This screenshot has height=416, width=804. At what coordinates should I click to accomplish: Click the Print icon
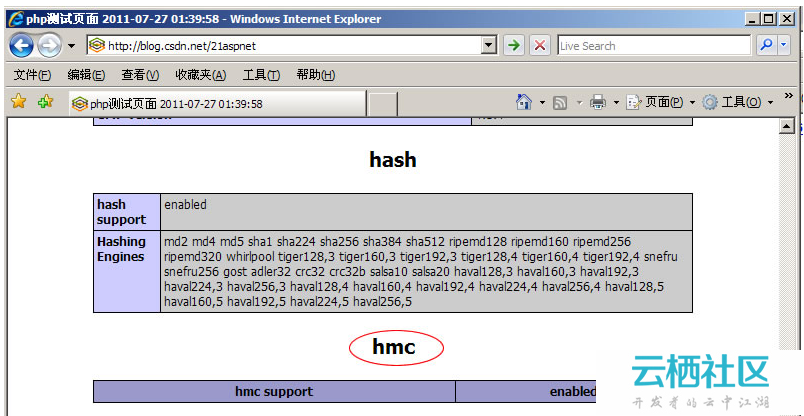[x=598, y=102]
